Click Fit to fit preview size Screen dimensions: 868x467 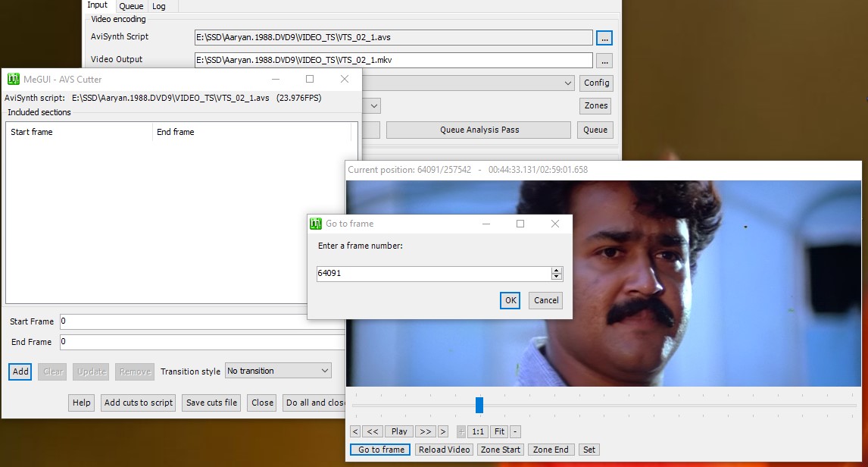tap(499, 431)
